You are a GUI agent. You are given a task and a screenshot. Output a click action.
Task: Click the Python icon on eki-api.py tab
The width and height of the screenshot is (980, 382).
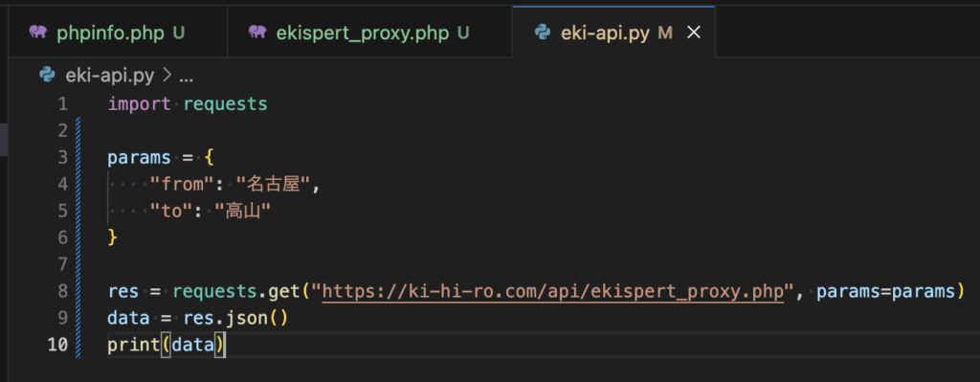(542, 33)
